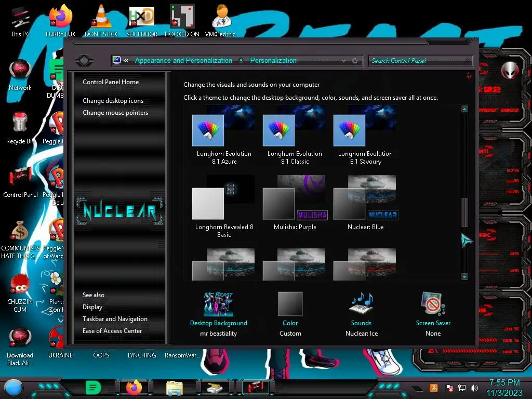The height and width of the screenshot is (399, 532).
Task: Select Longhorn Evolution 8.1 Savoury theme
Action: pyautogui.click(x=365, y=135)
